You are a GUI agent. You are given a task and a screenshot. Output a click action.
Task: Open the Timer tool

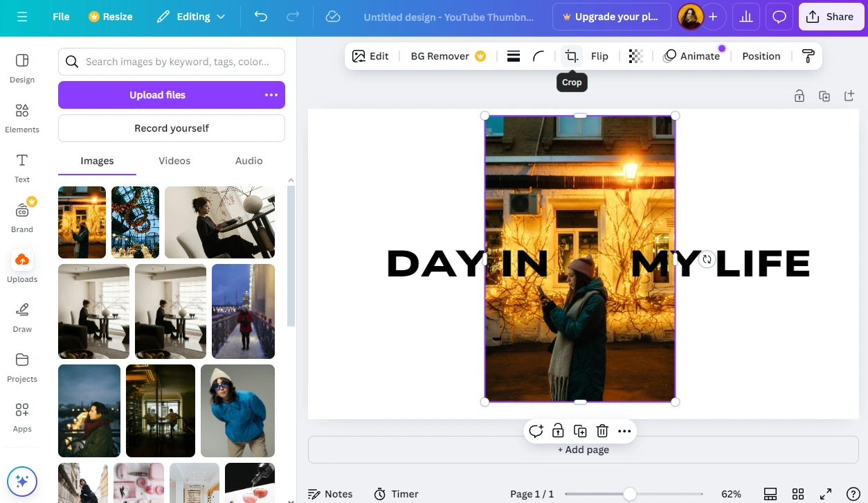397,494
